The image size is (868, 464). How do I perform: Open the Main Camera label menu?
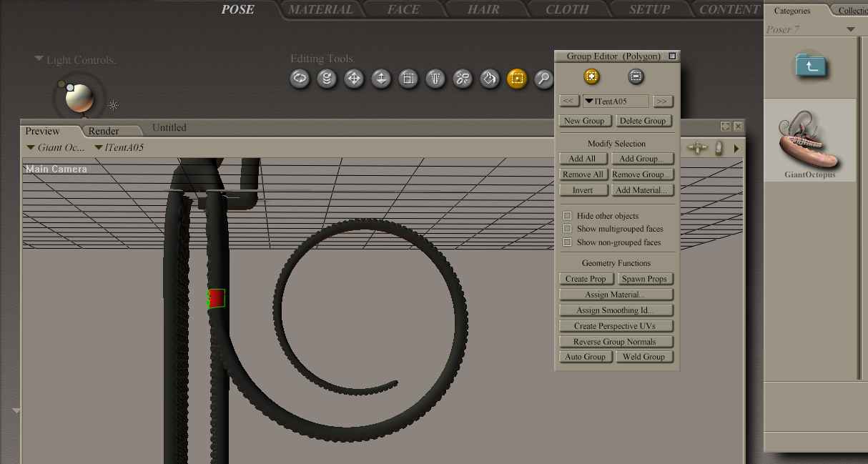(x=56, y=169)
